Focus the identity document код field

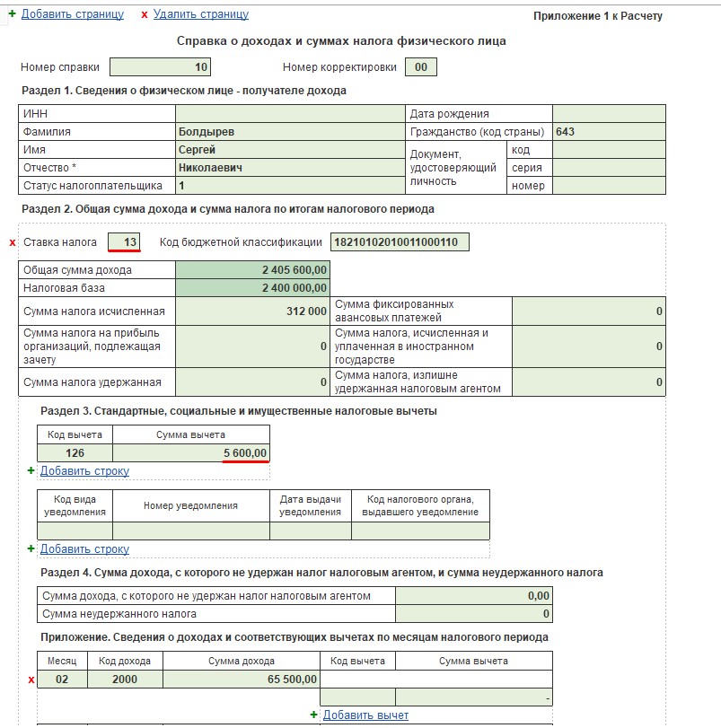609,150
